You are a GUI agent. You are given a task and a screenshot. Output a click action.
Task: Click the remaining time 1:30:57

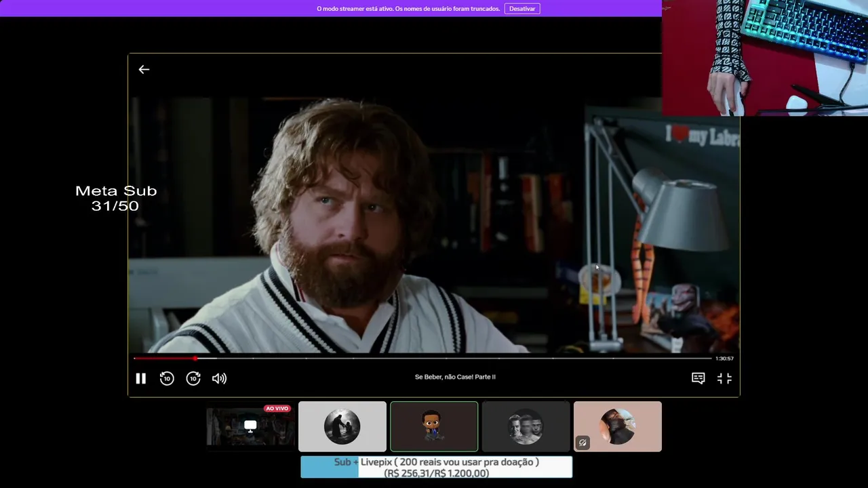point(724,358)
